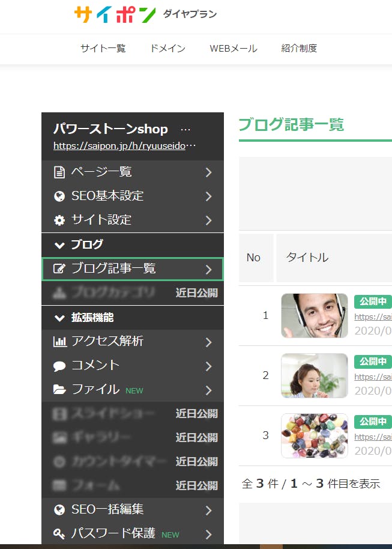Click the blurred スライドショー icon
Screen dimensions: 392x549
point(59,414)
